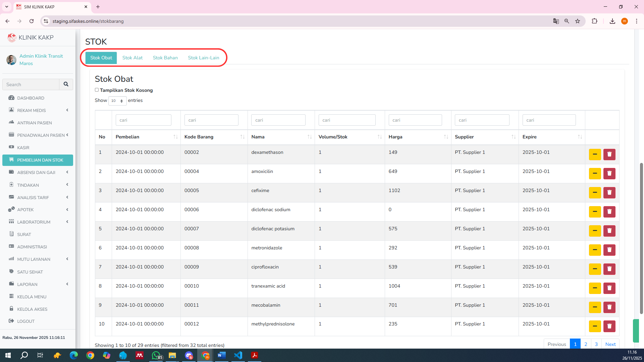Click the Dashboard icon in sidebar
644x362 pixels.
(x=12, y=98)
